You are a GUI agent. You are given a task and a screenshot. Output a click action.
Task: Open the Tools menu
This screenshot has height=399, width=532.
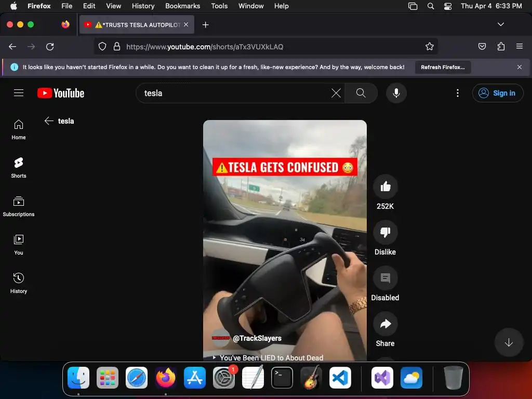[x=219, y=6]
